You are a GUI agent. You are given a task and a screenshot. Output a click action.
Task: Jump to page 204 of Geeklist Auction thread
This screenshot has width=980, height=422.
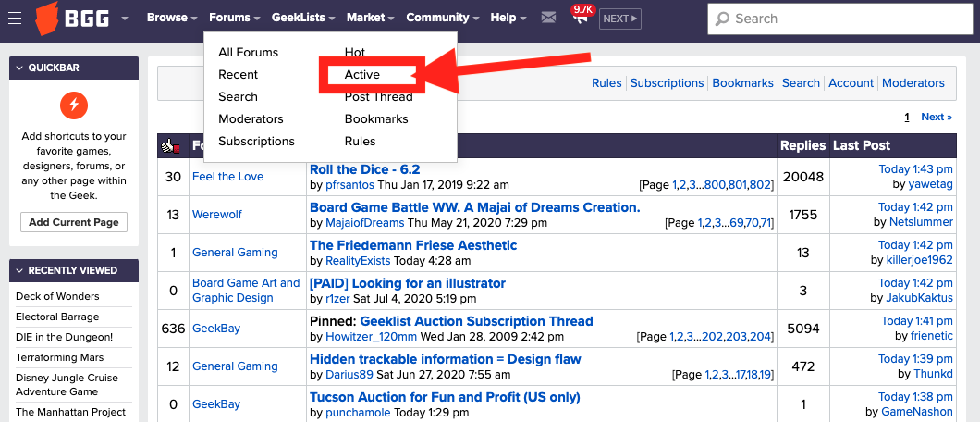[761, 338]
